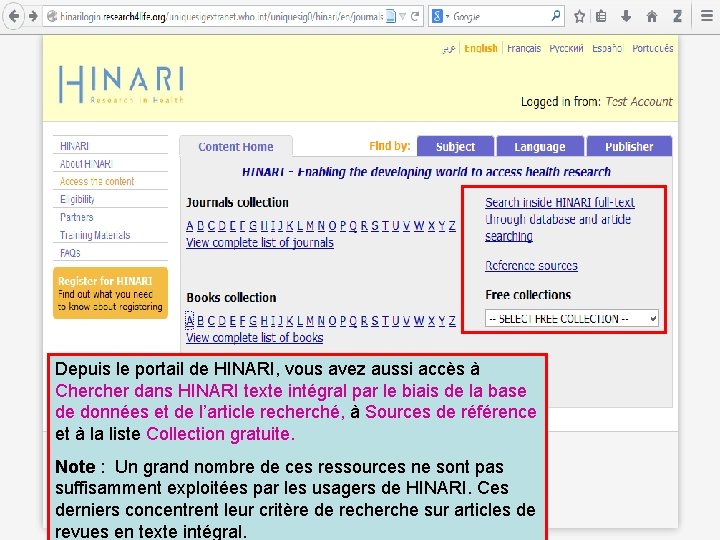Switch language to Español
The image size is (720, 540).
pos(607,48)
